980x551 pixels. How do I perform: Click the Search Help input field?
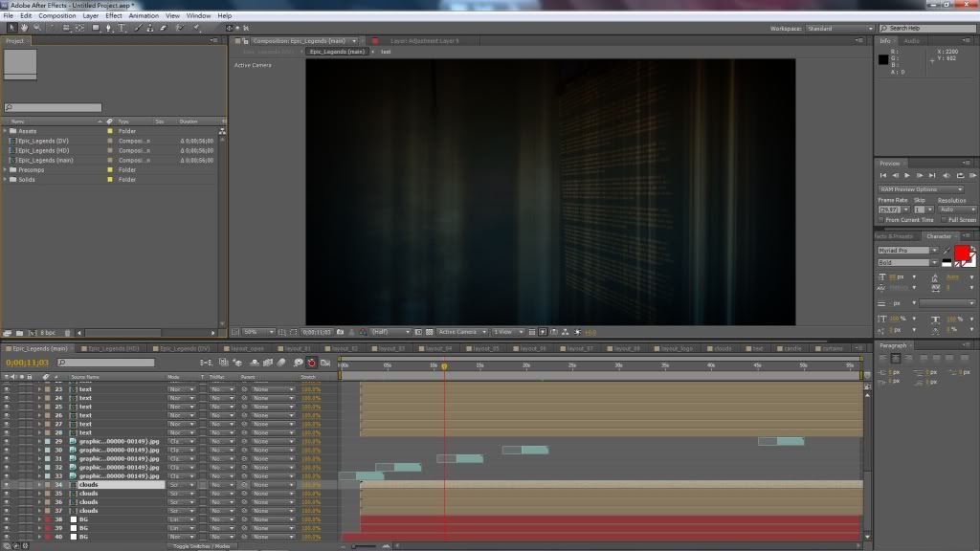coord(928,29)
